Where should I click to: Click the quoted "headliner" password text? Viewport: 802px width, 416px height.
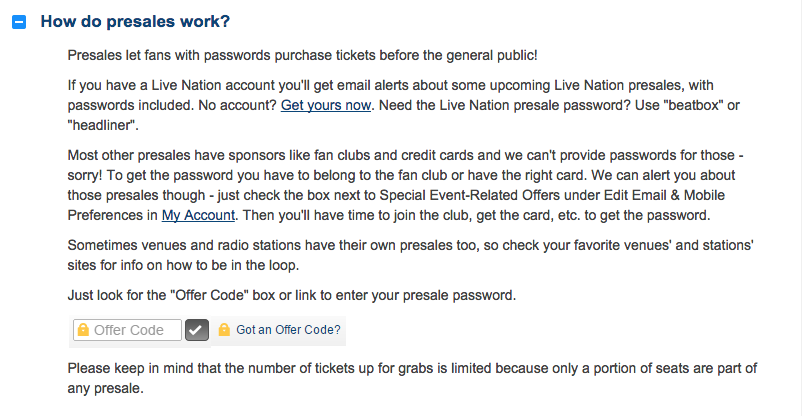[100, 125]
